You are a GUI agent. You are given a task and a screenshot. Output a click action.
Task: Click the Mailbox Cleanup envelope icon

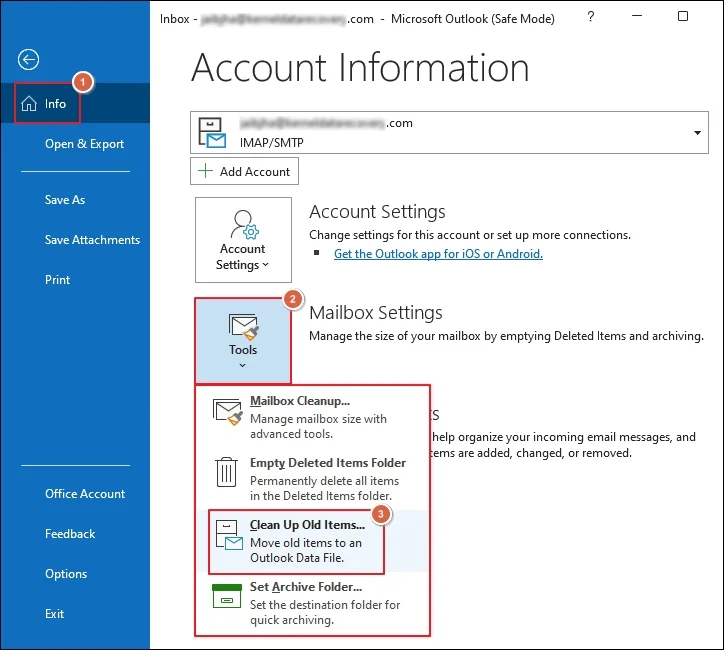[228, 412]
